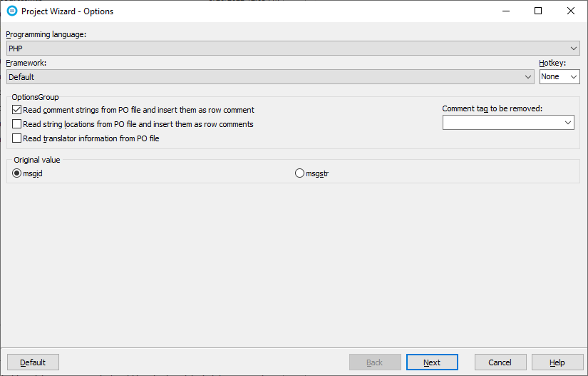588x376 pixels.
Task: Open Help for the wizard
Action: [x=557, y=362]
